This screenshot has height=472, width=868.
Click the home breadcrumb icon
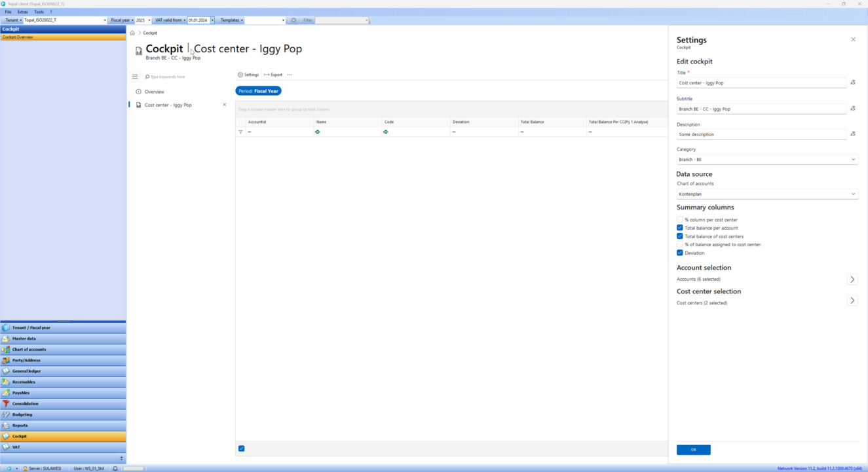(x=132, y=33)
